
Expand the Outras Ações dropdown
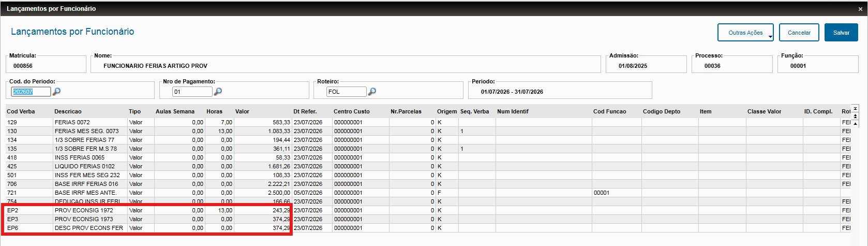(745, 33)
